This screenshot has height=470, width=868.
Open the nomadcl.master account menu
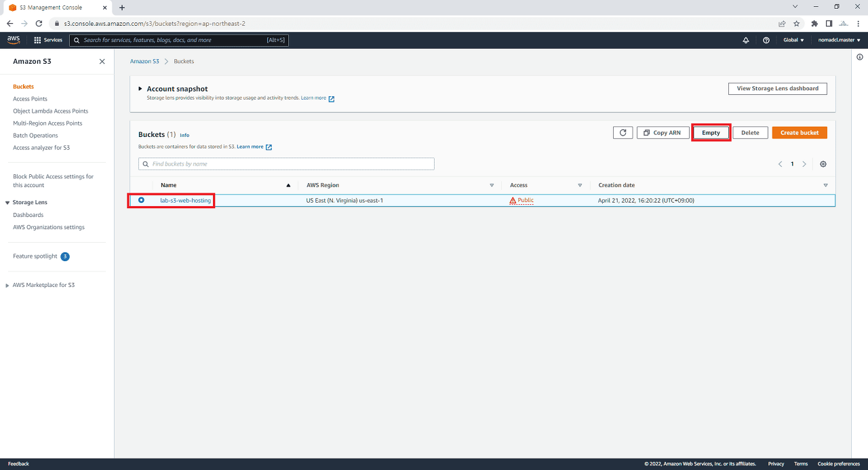pyautogui.click(x=839, y=40)
